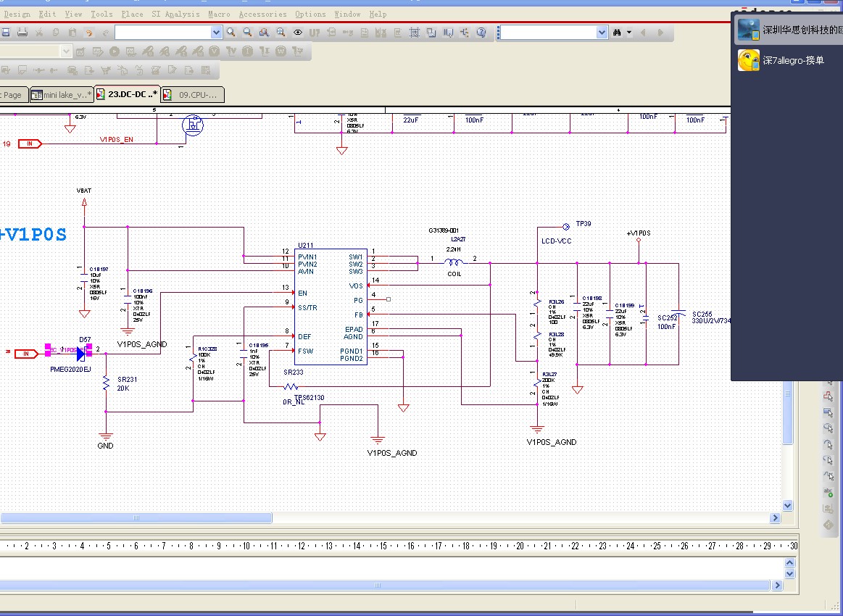Open the Accessories menu
843x616 pixels.
(262, 14)
